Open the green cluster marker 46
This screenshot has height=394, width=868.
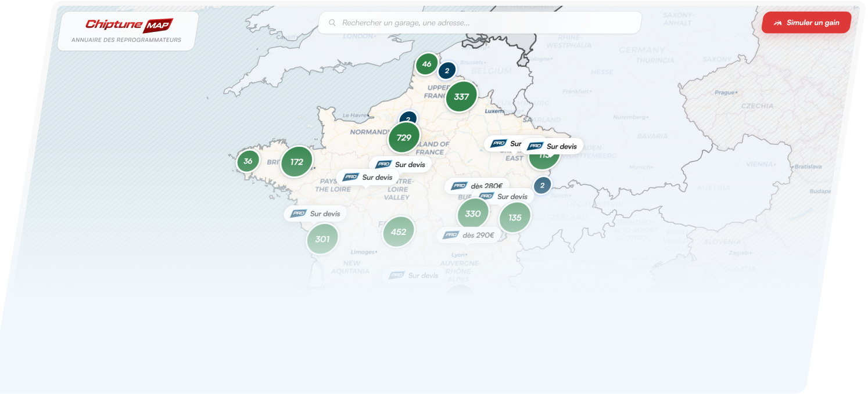tap(426, 64)
